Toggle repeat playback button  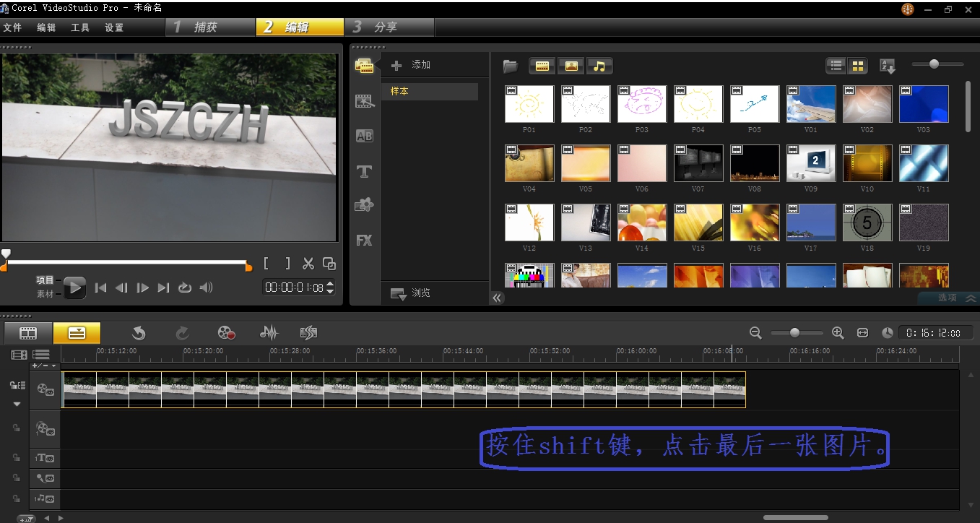185,288
